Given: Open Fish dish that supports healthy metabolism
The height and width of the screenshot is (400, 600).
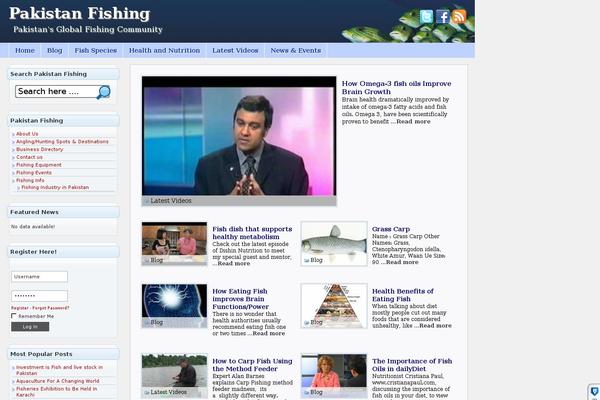Looking at the screenshot, I should coord(252,233).
